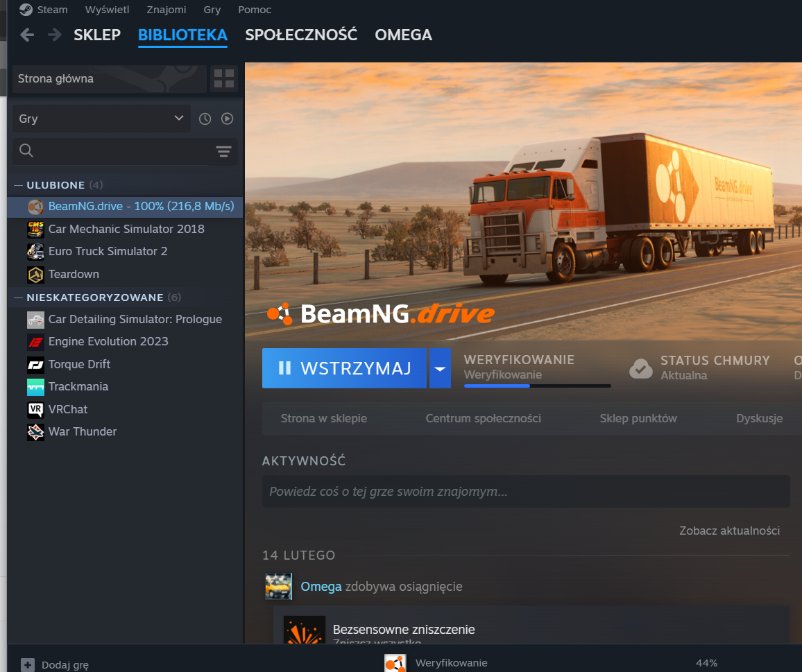Click the Steam logo icon in menu bar

[x=26, y=10]
